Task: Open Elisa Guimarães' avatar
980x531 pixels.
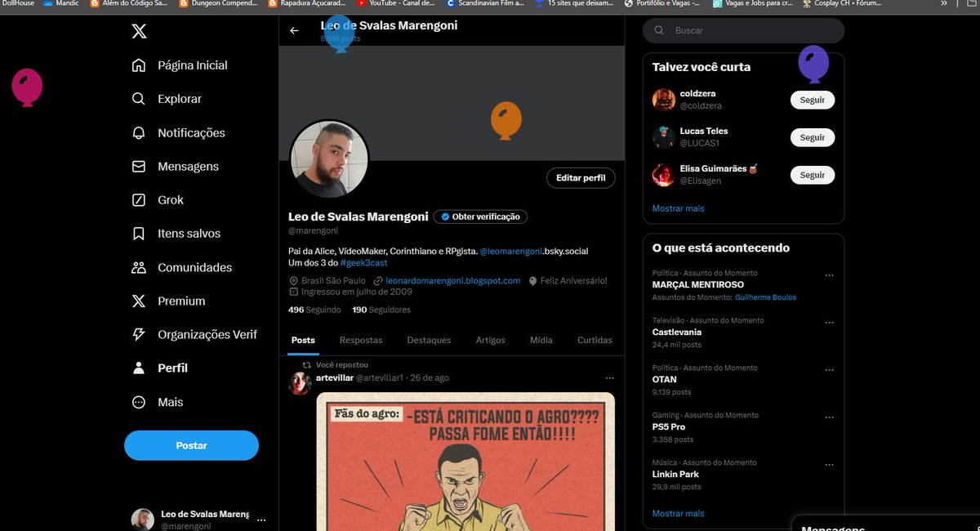Action: click(x=663, y=174)
